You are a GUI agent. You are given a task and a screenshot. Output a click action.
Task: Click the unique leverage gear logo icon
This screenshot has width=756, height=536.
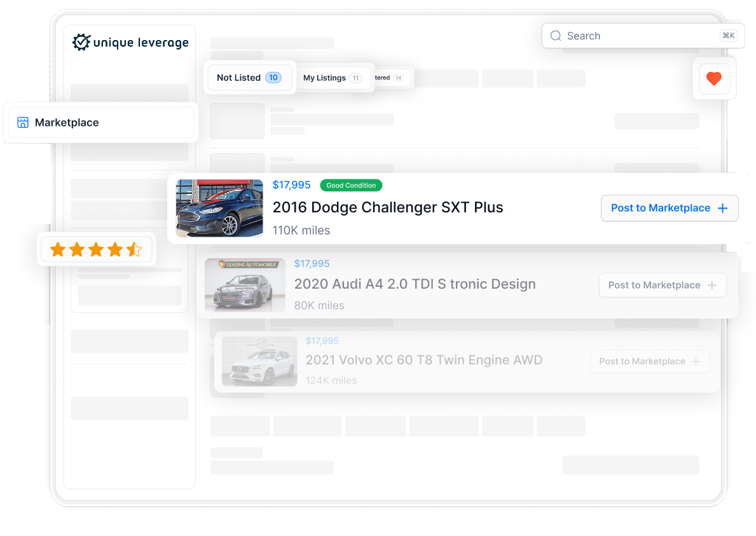click(81, 42)
